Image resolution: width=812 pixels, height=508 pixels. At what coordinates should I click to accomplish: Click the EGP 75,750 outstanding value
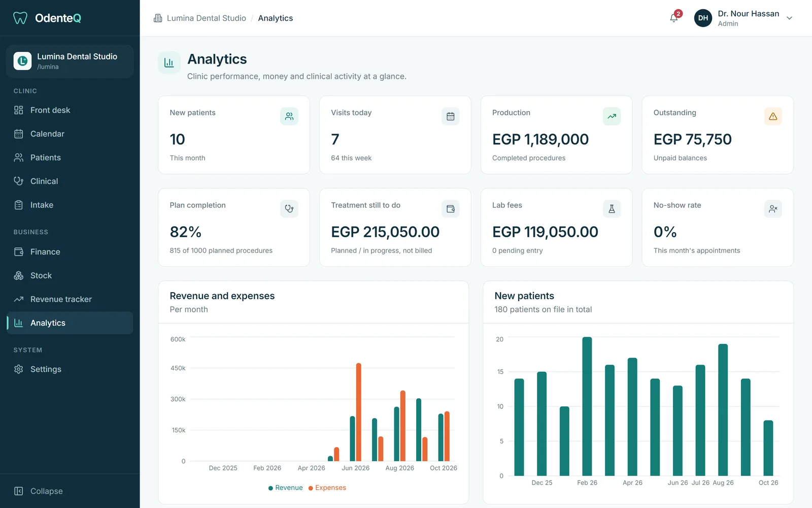coord(693,139)
